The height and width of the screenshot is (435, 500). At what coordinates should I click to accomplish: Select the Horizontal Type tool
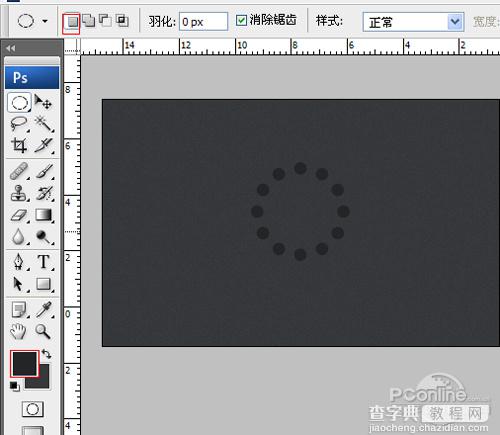click(44, 261)
